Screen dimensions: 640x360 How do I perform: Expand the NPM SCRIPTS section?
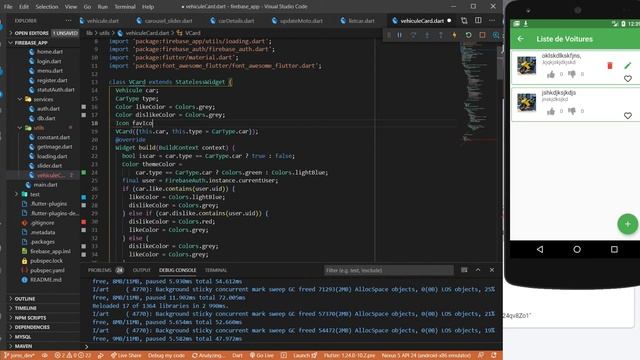point(43,318)
